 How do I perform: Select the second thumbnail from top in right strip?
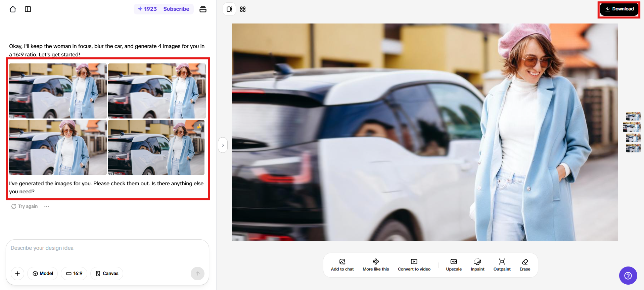[632, 127]
